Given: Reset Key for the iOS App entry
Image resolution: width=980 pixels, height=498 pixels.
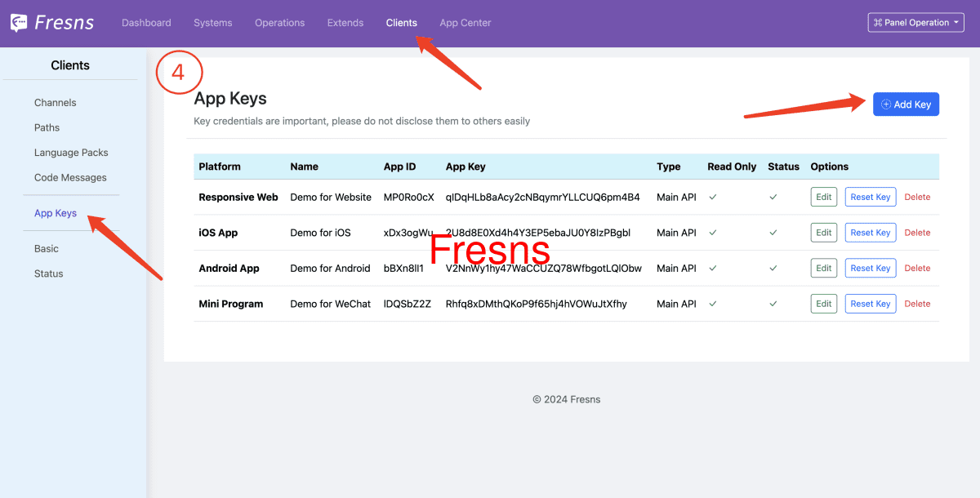Looking at the screenshot, I should [x=870, y=233].
